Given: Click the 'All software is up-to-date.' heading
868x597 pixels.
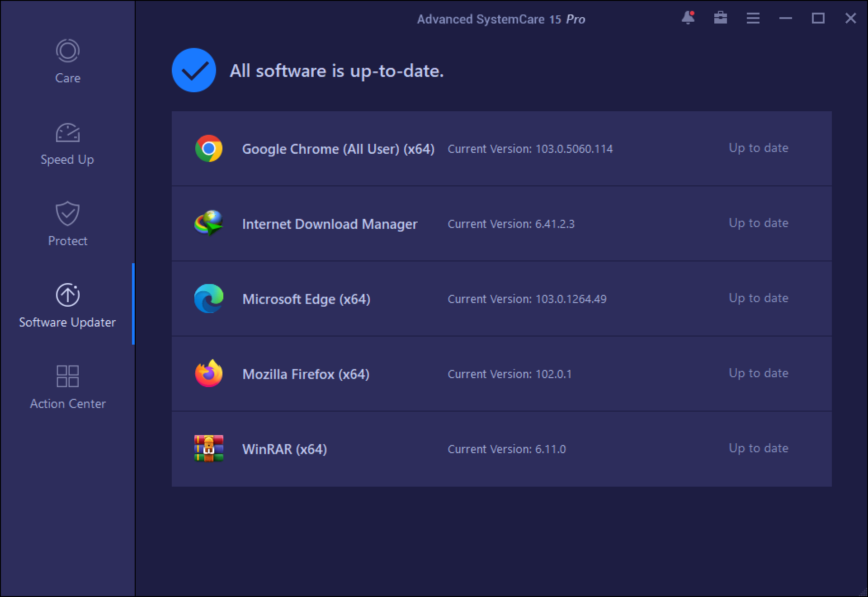Looking at the screenshot, I should (337, 71).
